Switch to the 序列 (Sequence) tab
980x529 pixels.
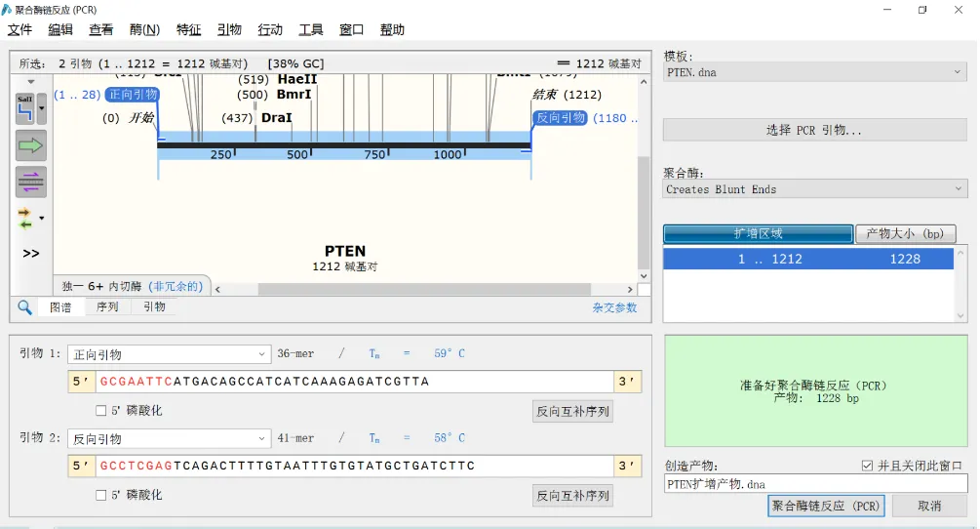coord(107,307)
